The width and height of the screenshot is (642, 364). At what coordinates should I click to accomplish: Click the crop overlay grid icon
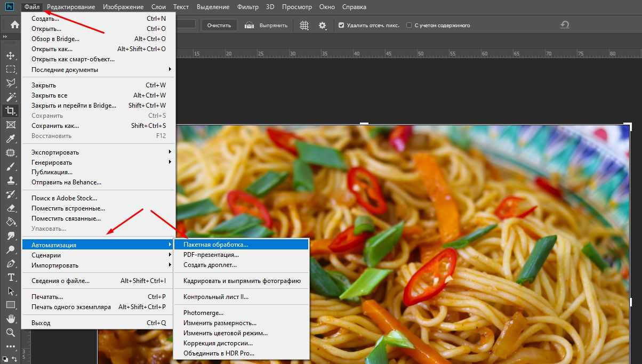[x=304, y=25]
